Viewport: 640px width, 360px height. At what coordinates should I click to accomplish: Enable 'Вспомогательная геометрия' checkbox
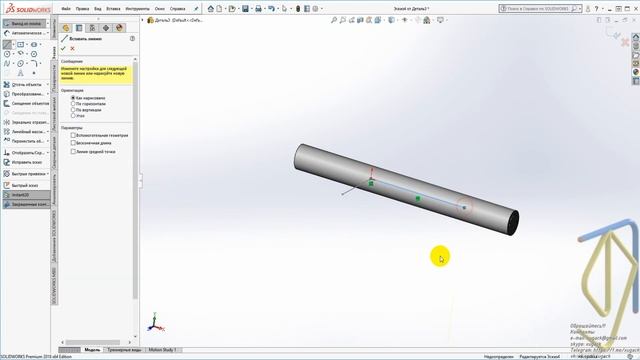coord(73,135)
